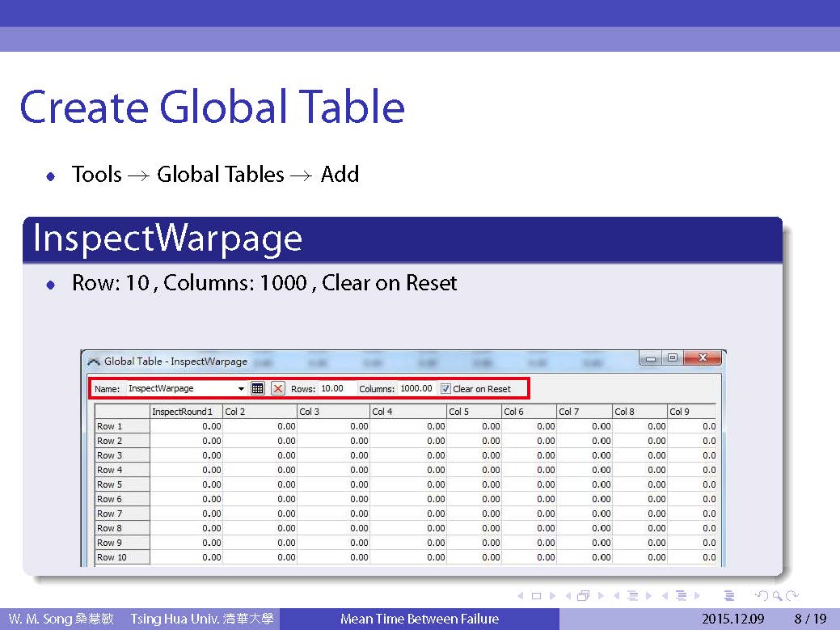This screenshot has height=630, width=840.
Task: Click the previous slide left arrow
Action: click(x=520, y=596)
